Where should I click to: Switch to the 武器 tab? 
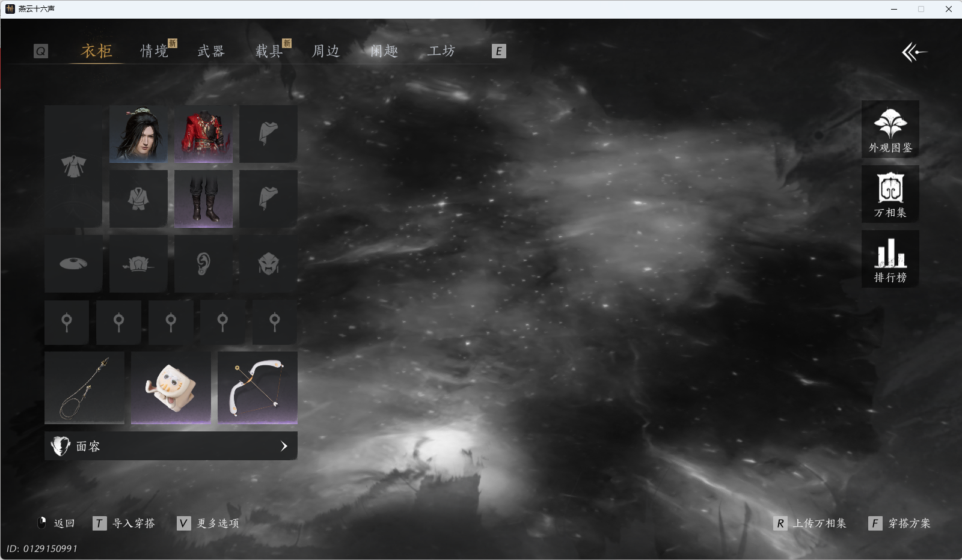[211, 51]
